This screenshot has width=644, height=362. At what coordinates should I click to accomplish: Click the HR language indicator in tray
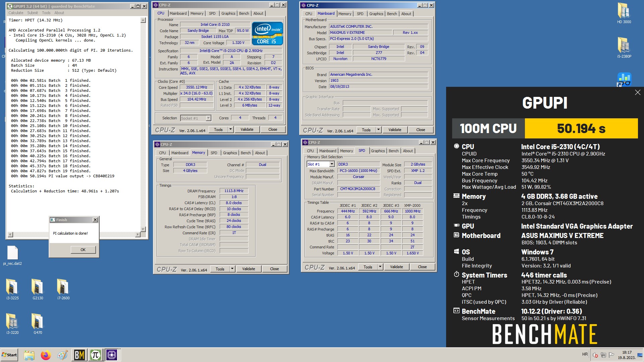[x=585, y=354]
